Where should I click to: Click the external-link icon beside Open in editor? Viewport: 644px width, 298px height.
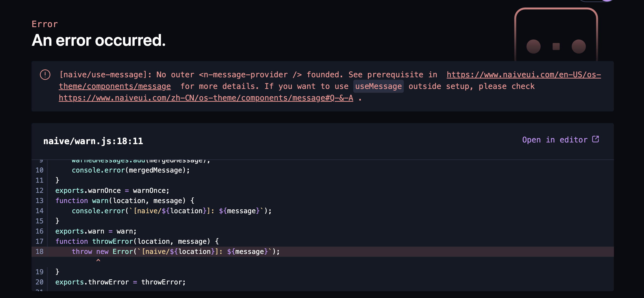click(x=595, y=139)
